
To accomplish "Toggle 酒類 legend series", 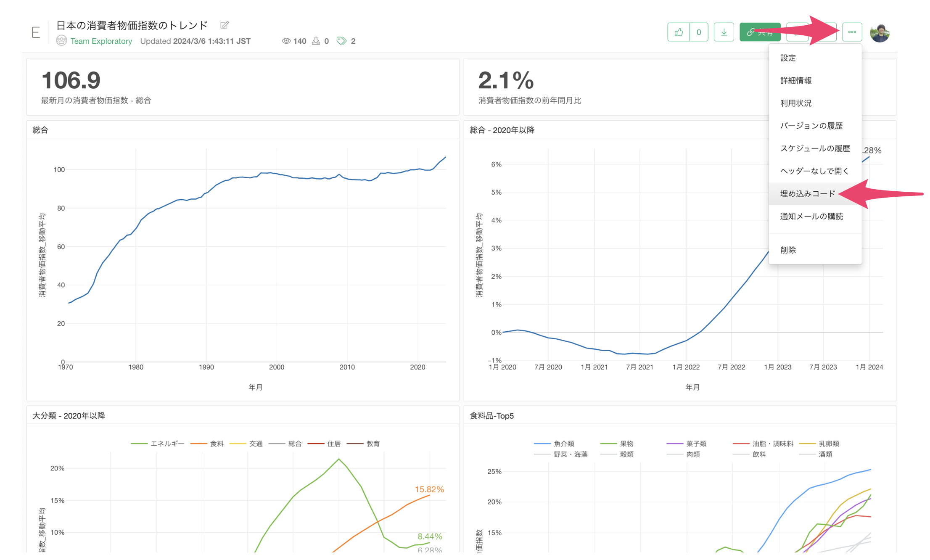I will 816,454.
